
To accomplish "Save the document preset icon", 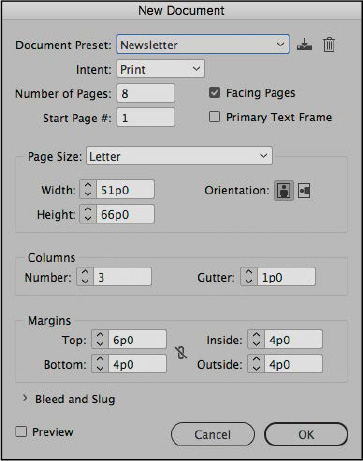I will [x=304, y=45].
